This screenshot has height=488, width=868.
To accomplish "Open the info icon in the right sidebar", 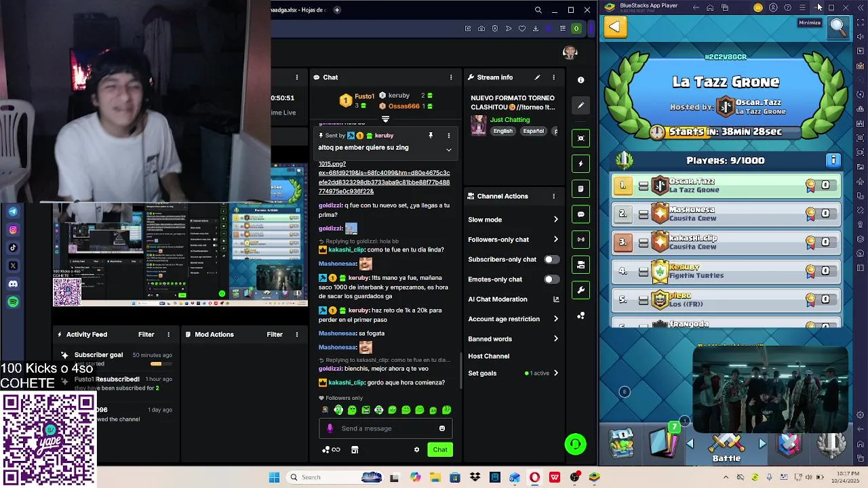I will click(580, 80).
